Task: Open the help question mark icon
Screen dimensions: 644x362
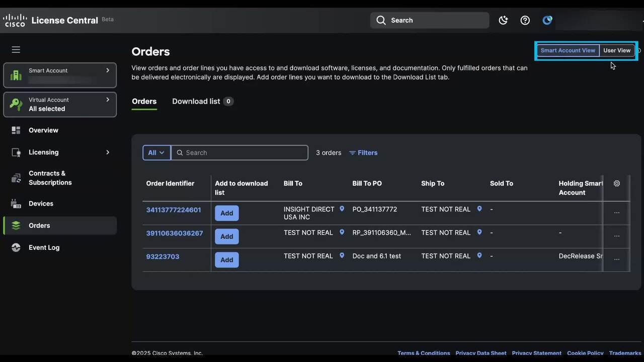Action: (x=525, y=20)
